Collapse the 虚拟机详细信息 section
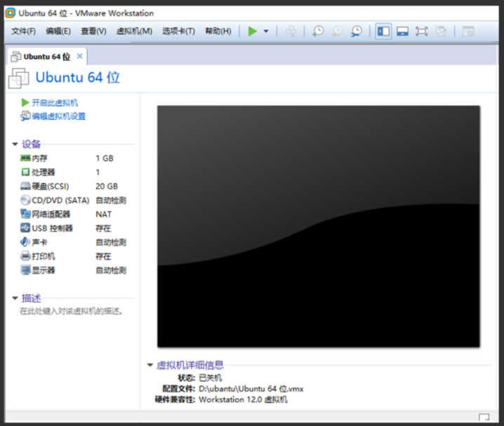Screen dimensions: 504x426 tap(150, 365)
